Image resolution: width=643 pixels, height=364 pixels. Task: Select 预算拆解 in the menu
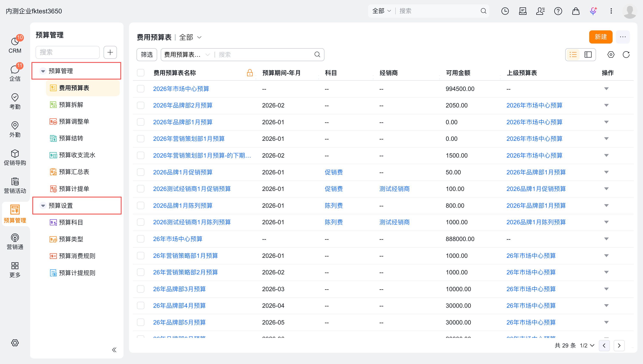(71, 104)
